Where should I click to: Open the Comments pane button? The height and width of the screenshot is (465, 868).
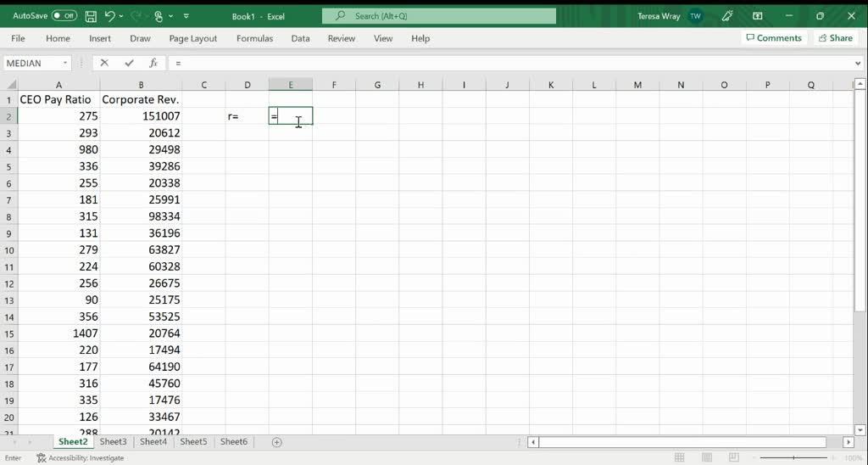point(774,37)
